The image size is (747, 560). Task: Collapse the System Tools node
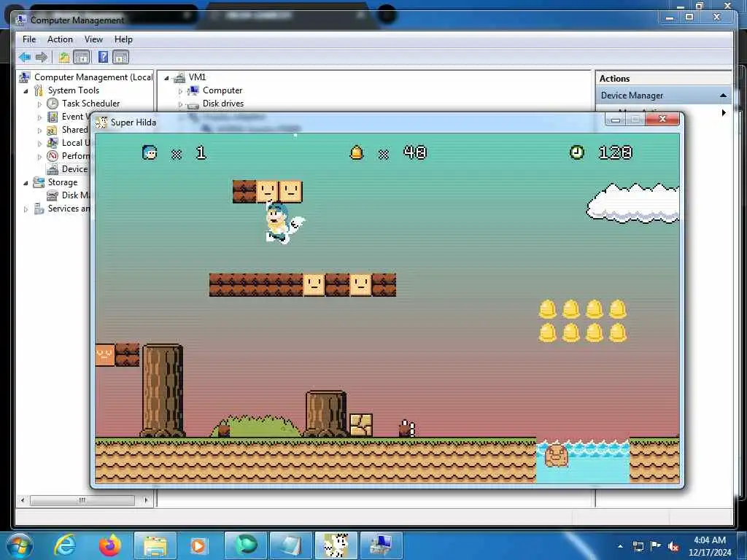pos(26,91)
